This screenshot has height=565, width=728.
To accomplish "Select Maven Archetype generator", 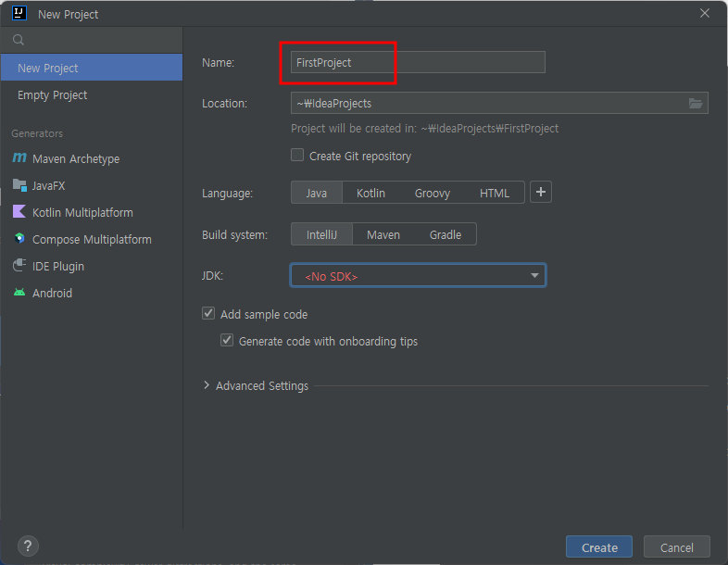I will (92, 158).
